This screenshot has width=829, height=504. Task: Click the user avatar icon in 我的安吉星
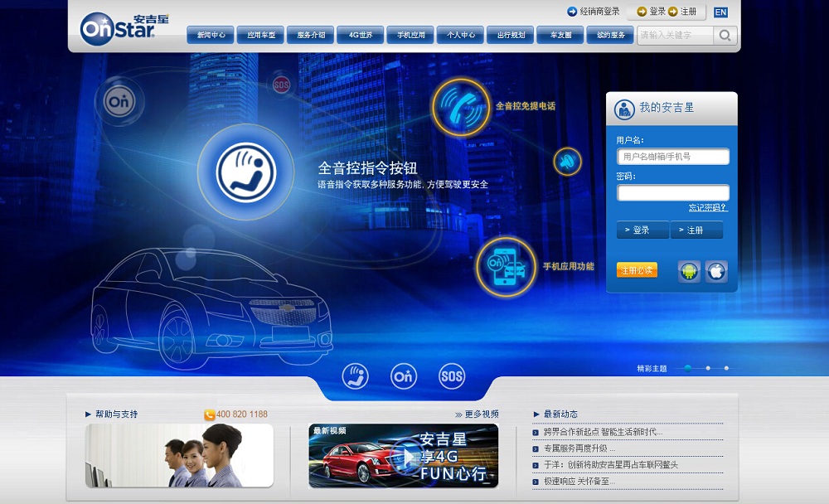[624, 109]
